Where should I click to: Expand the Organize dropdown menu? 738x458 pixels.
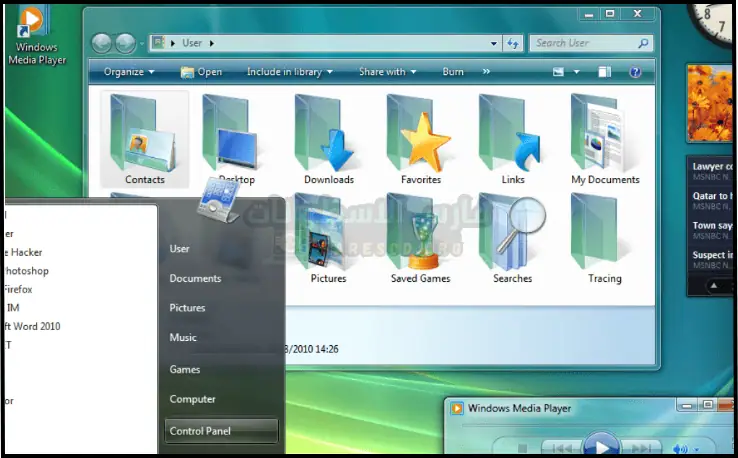click(129, 72)
